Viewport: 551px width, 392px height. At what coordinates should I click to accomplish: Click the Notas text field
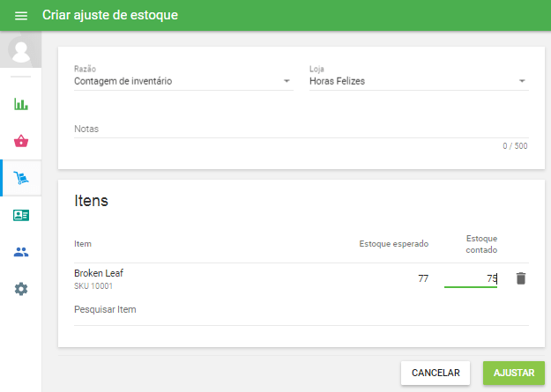click(x=301, y=129)
